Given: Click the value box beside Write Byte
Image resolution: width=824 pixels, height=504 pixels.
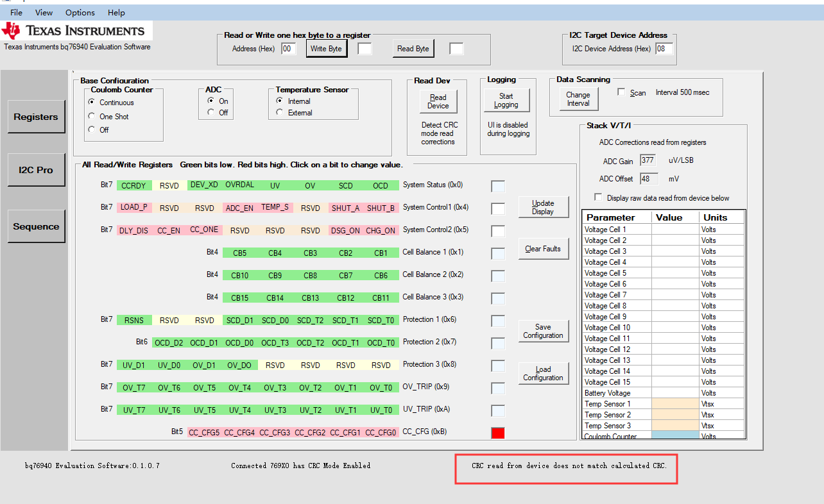Looking at the screenshot, I should [365, 49].
